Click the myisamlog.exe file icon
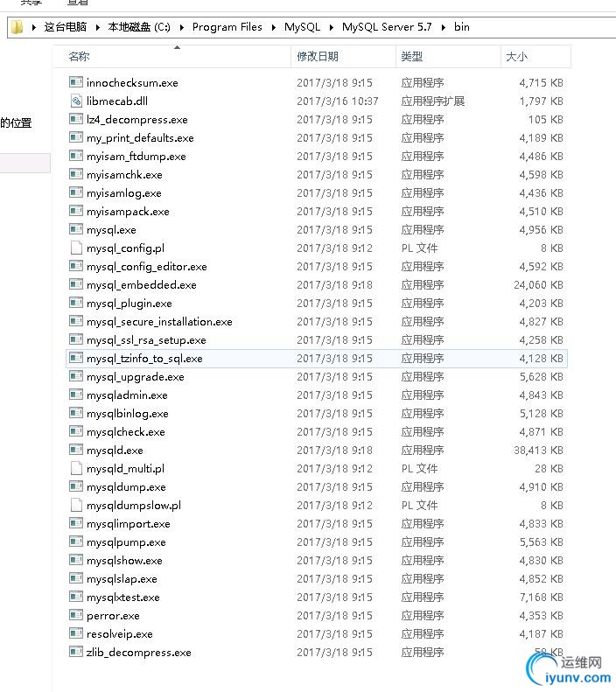616x692 pixels. (76, 192)
